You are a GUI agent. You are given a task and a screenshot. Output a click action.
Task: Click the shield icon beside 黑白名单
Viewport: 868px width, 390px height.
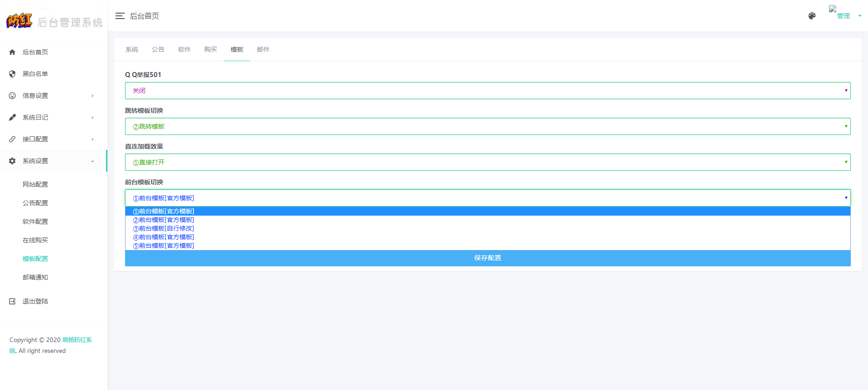(x=12, y=74)
